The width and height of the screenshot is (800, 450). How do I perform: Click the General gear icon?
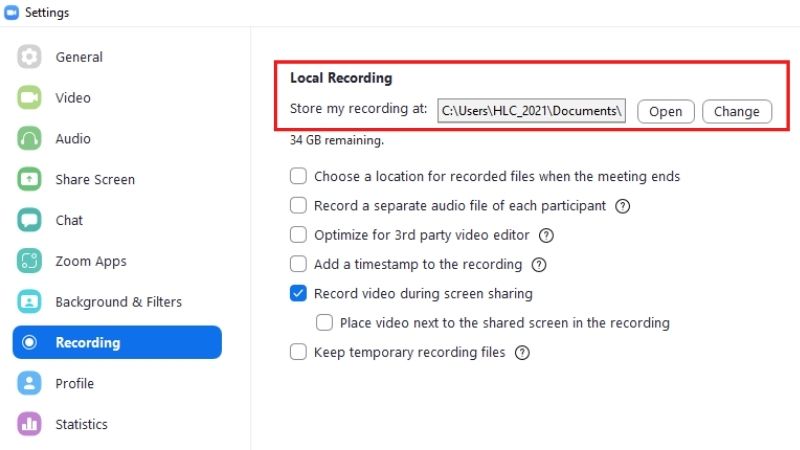(29, 57)
